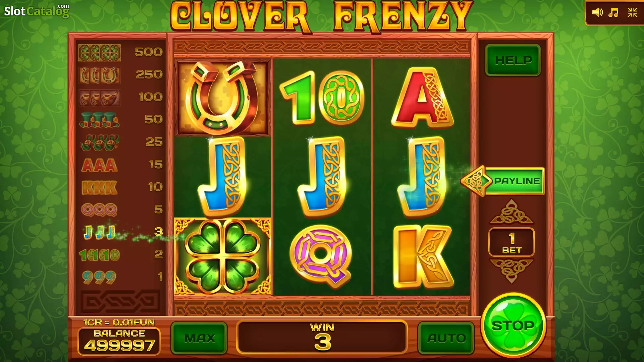Image resolution: width=644 pixels, height=362 pixels.
Task: Start AUTO spin mode
Action: pyautogui.click(x=446, y=338)
